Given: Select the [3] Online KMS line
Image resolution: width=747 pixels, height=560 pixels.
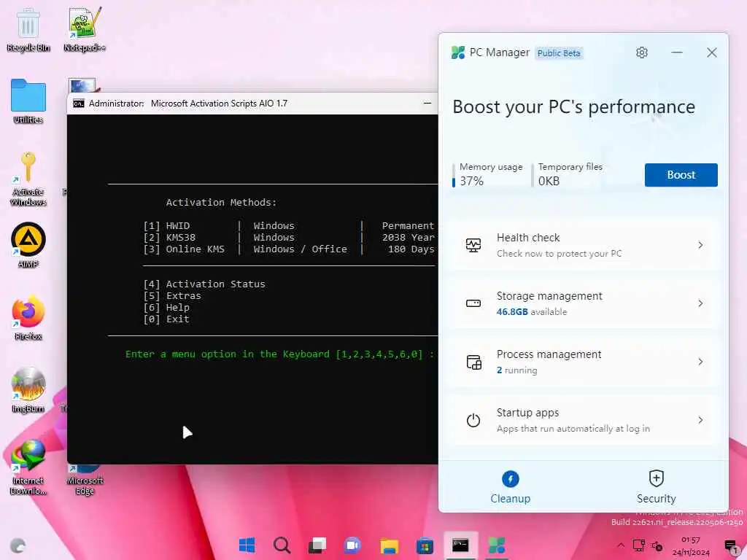Looking at the screenshot, I should [x=289, y=249].
